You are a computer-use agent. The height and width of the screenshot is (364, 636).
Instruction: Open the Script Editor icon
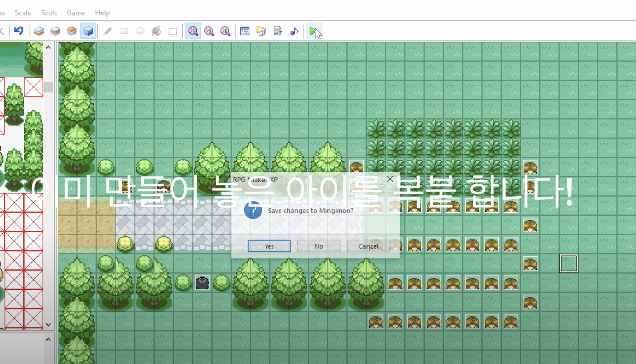click(x=278, y=31)
